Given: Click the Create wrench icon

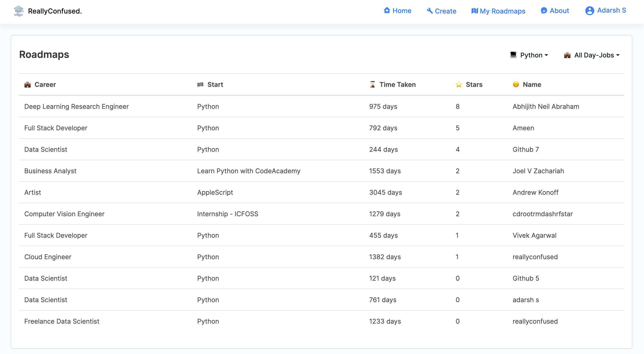Looking at the screenshot, I should pos(429,11).
